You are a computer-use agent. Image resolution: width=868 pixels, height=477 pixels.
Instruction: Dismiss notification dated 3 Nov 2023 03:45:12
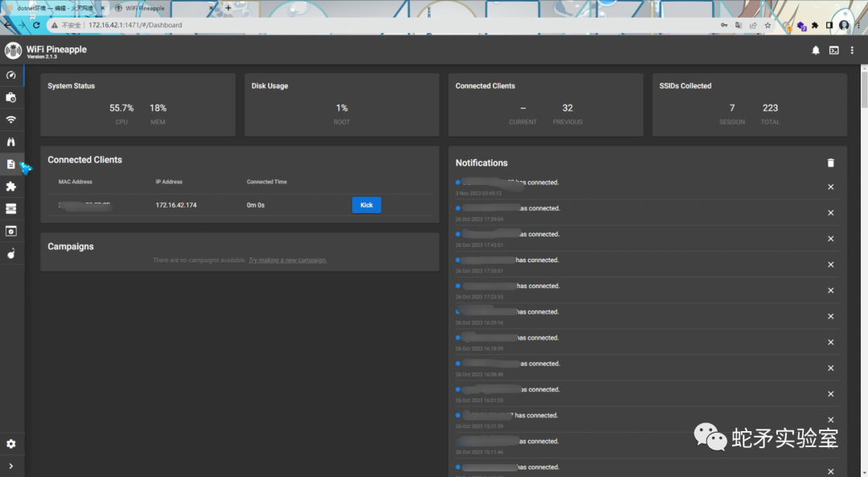click(x=830, y=187)
